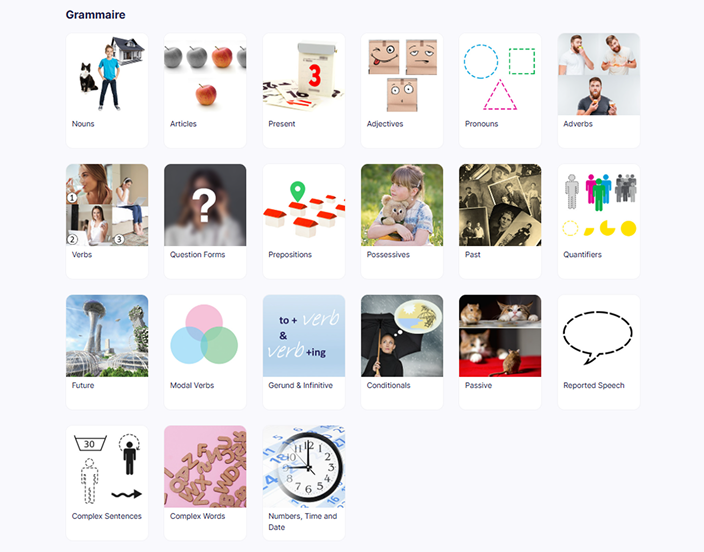Open the Passive cat and mouse card
This screenshot has height=552, width=704.
[x=500, y=352]
